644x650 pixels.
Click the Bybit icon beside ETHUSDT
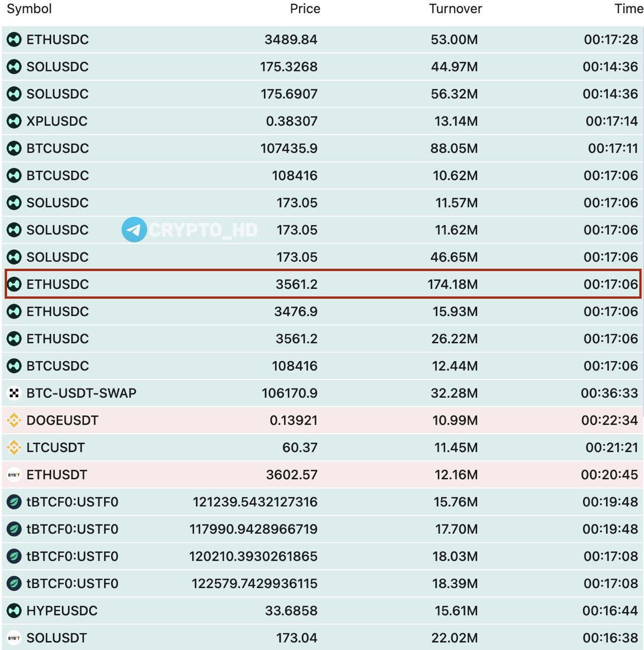tap(14, 475)
